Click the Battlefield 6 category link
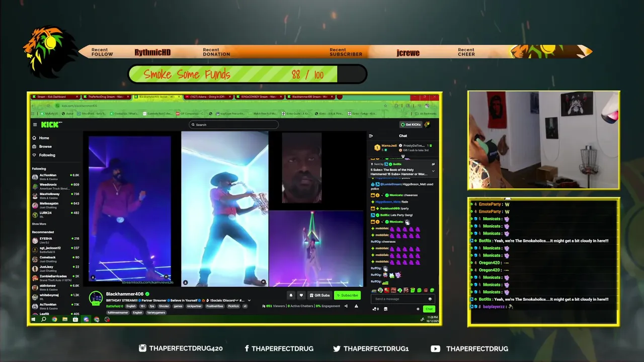This screenshot has width=644, height=362. pyautogui.click(x=115, y=306)
